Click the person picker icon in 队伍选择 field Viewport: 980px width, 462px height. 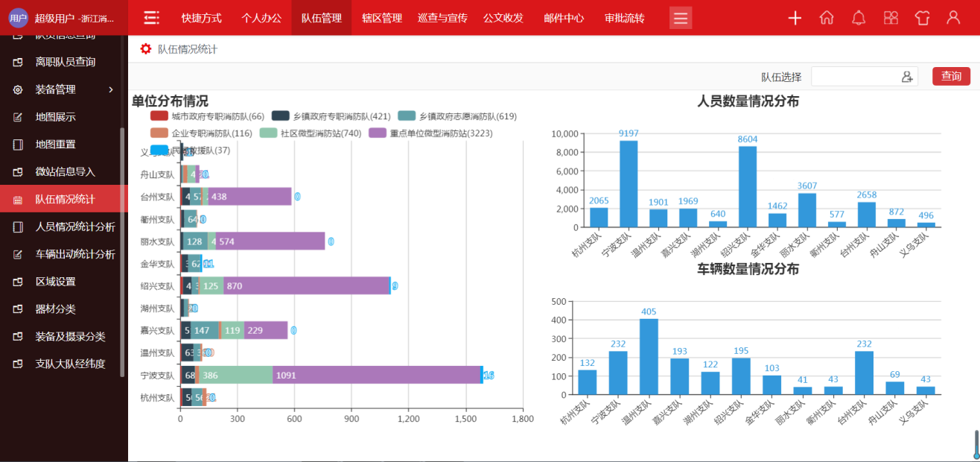906,76
